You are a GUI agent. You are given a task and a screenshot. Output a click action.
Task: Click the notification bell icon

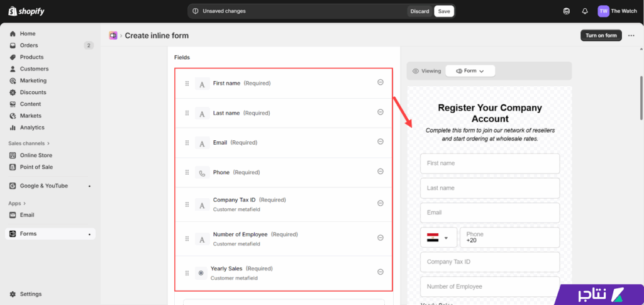(585, 11)
